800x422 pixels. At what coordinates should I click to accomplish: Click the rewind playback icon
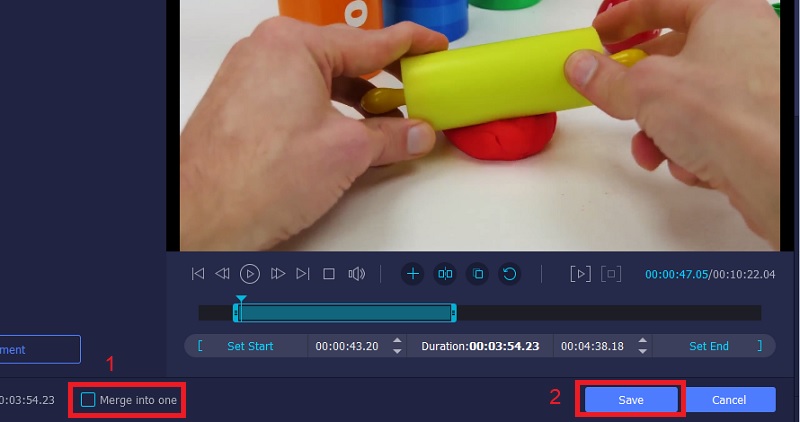point(223,273)
